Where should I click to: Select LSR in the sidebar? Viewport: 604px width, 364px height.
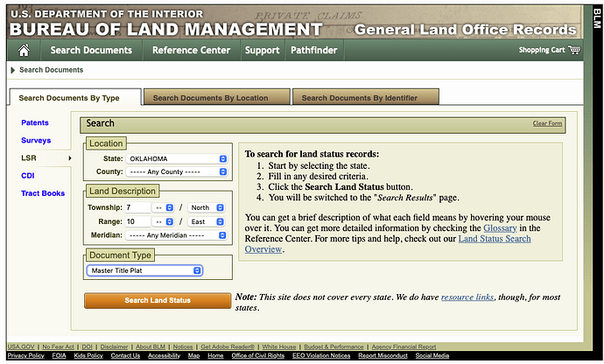(x=29, y=157)
